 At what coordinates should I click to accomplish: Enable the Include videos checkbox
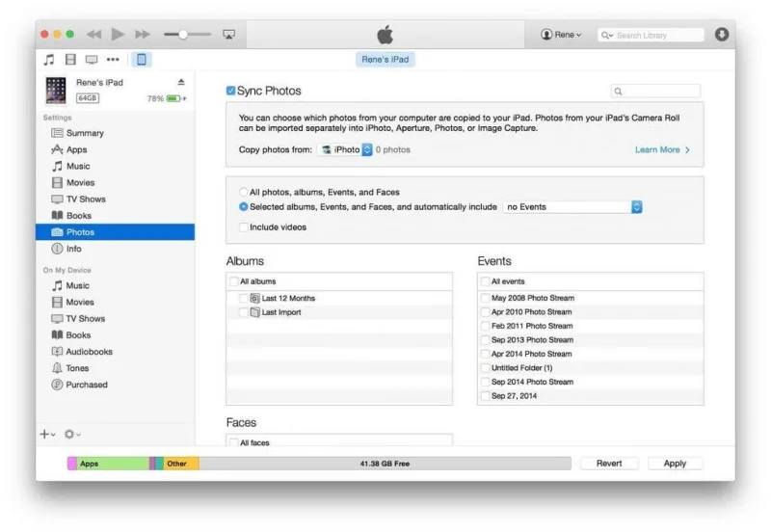pyautogui.click(x=243, y=227)
